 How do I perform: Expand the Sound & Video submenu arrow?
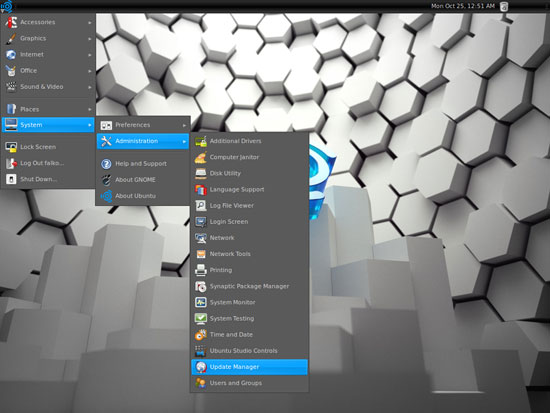pos(90,87)
